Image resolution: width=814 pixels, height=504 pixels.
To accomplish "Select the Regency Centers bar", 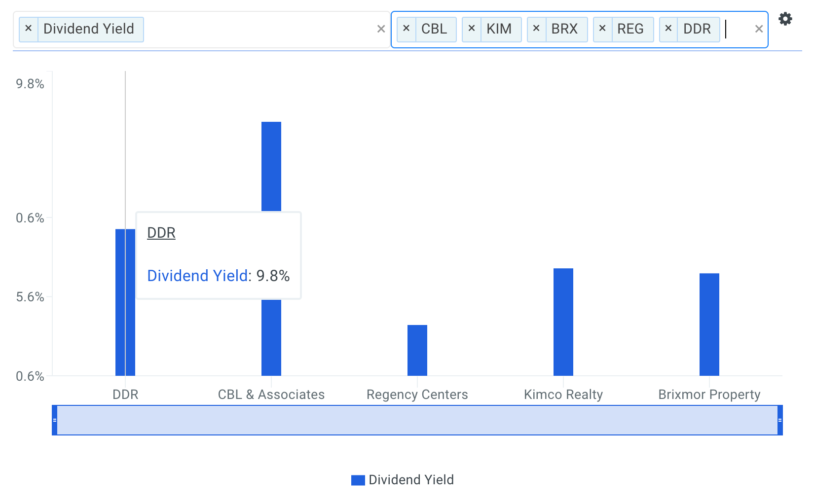I will tap(417, 350).
